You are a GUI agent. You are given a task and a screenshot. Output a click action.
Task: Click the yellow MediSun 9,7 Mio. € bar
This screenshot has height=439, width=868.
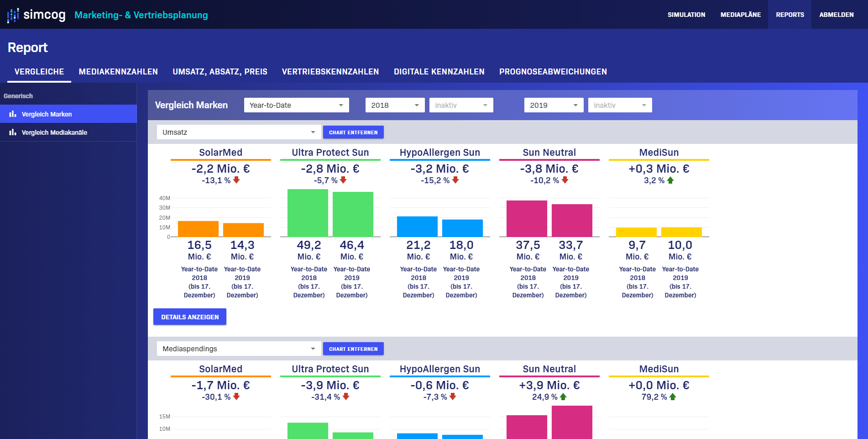[636, 232]
